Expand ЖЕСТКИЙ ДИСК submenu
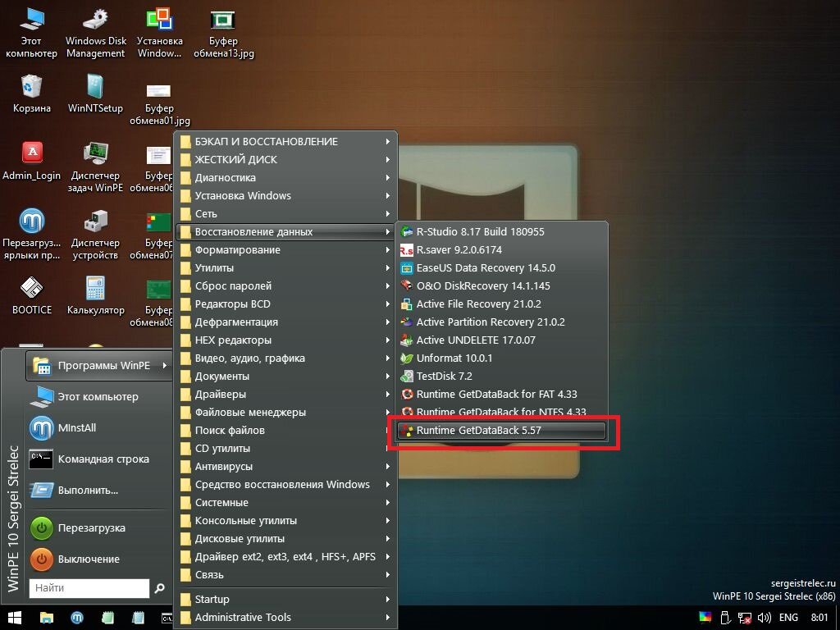The image size is (840, 630). pyautogui.click(x=286, y=160)
